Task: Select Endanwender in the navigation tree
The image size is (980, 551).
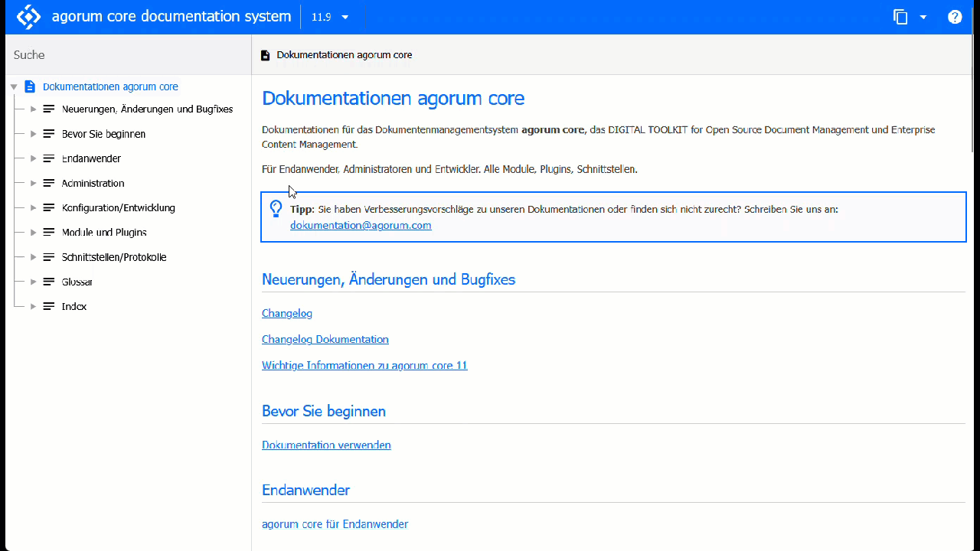Action: [x=91, y=158]
